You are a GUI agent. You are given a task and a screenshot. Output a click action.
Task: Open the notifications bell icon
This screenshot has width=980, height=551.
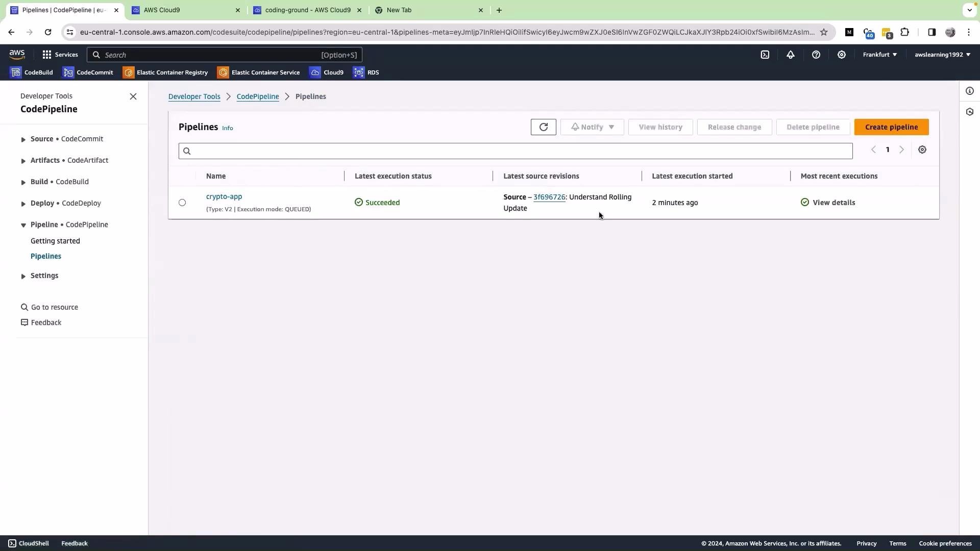(790, 55)
